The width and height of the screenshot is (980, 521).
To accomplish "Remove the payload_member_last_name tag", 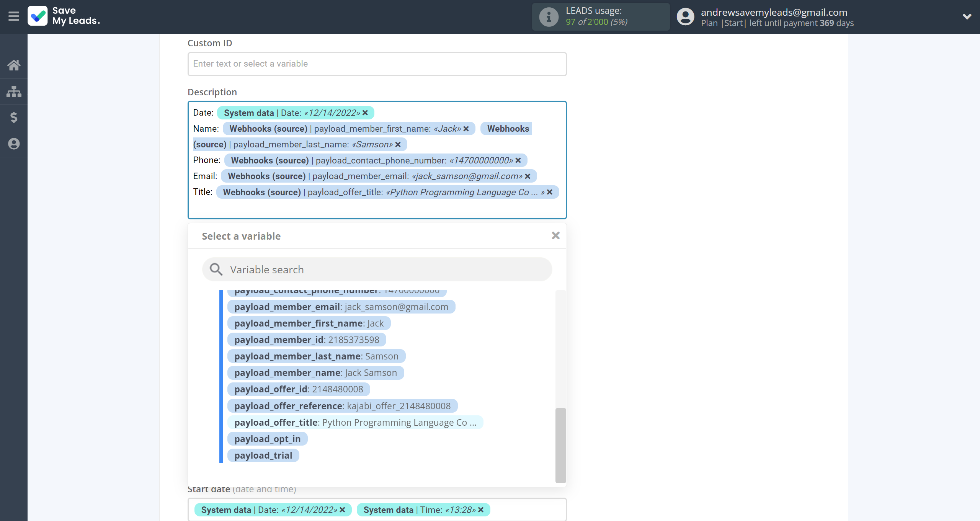I will click(x=398, y=145).
